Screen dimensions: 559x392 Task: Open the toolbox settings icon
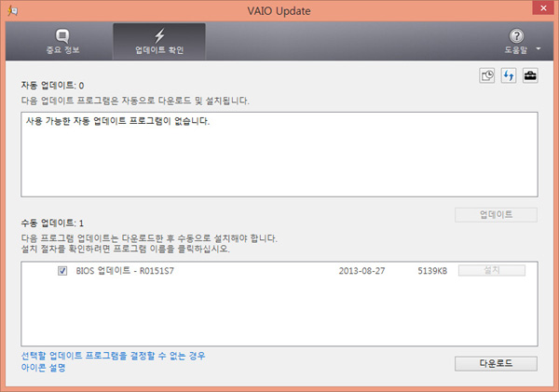tap(530, 75)
